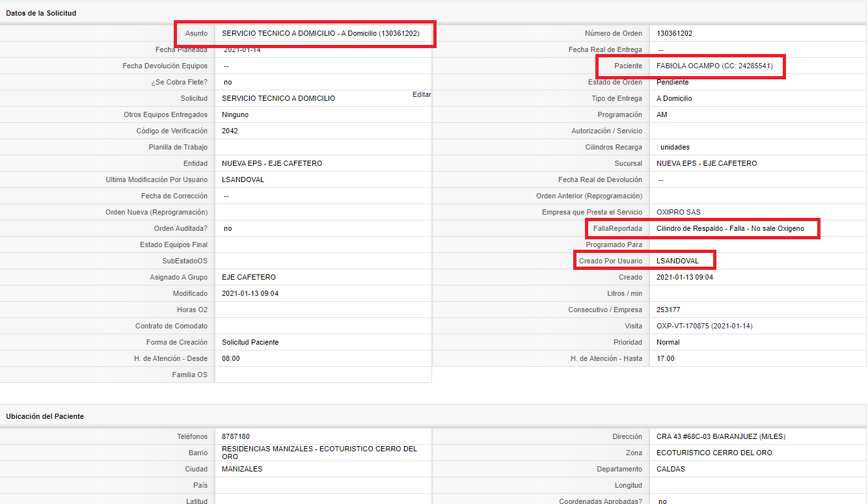Click the service provider value OXIPRO SAS
Image resolution: width=868 pixels, height=504 pixels.
pyautogui.click(x=679, y=212)
